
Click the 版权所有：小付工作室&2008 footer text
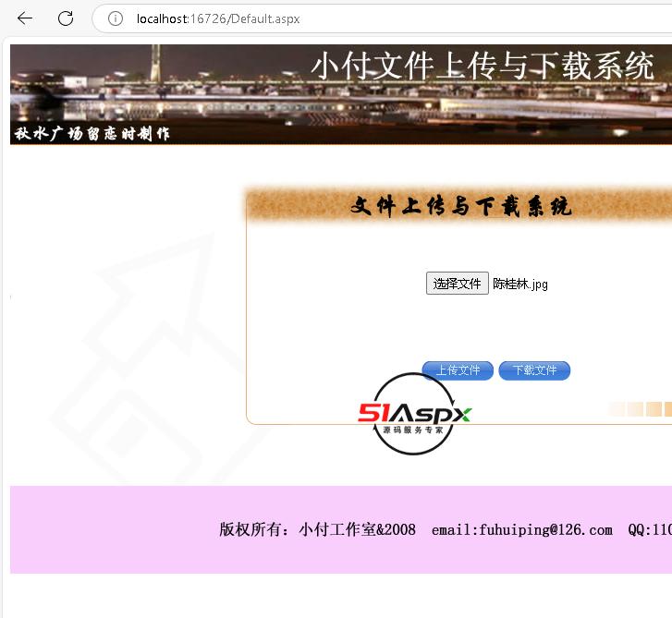coord(317,530)
